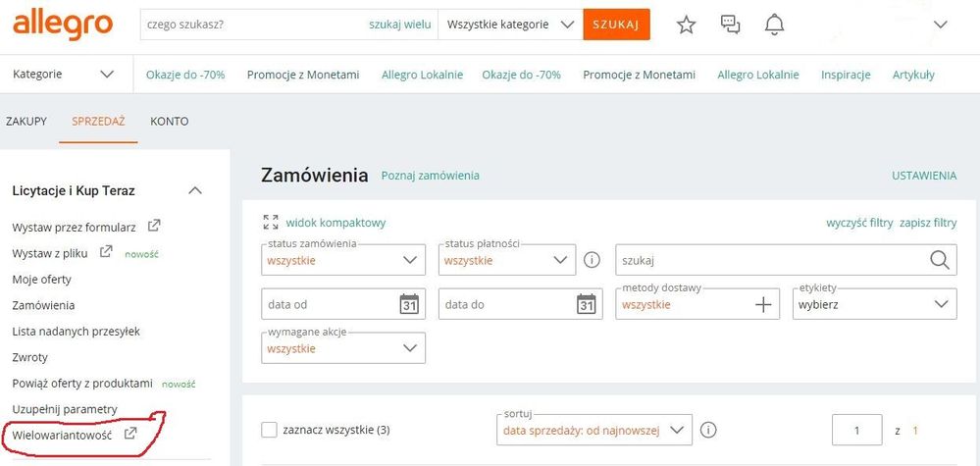980x466 pixels.
Task: Open status zamówienia dropdown
Action: click(343, 260)
